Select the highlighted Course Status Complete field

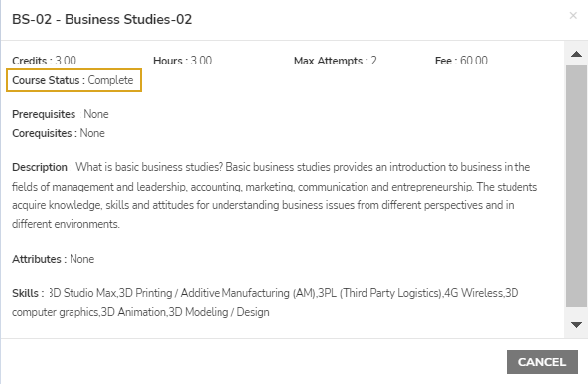pos(73,80)
